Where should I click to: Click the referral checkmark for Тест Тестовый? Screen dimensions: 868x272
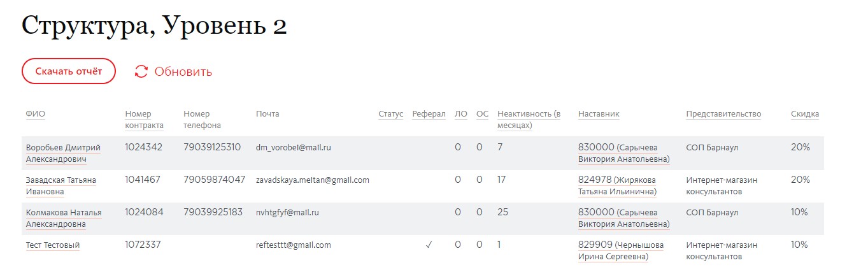click(x=429, y=245)
